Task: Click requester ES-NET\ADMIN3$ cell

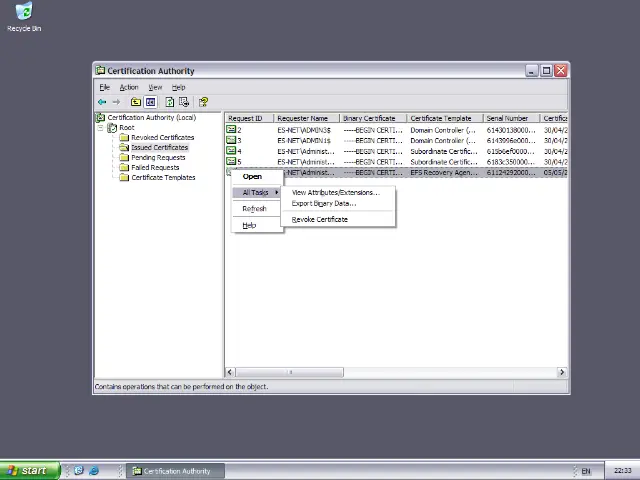Action: coord(304,130)
